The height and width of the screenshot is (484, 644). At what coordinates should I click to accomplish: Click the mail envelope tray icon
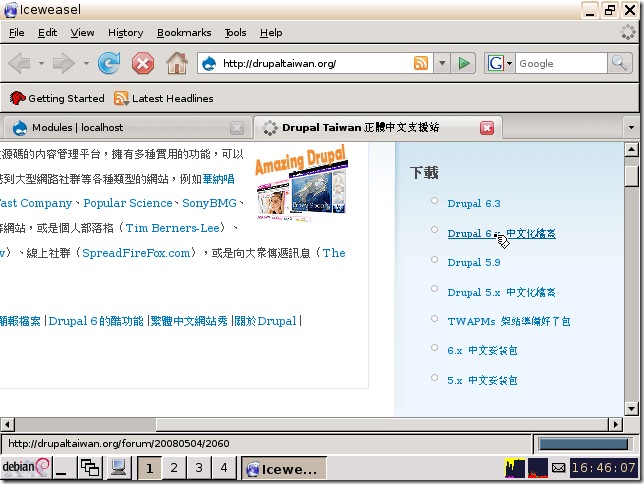[x=558, y=468]
